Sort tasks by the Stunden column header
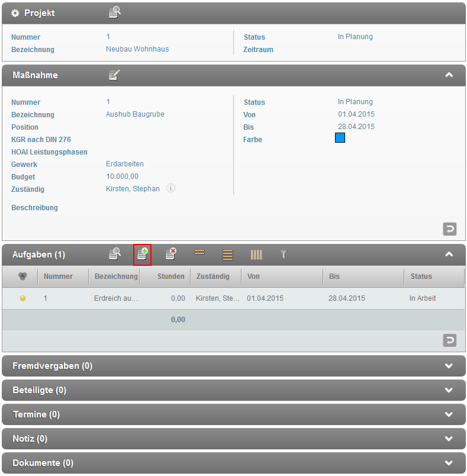The height and width of the screenshot is (476, 467). click(x=170, y=276)
